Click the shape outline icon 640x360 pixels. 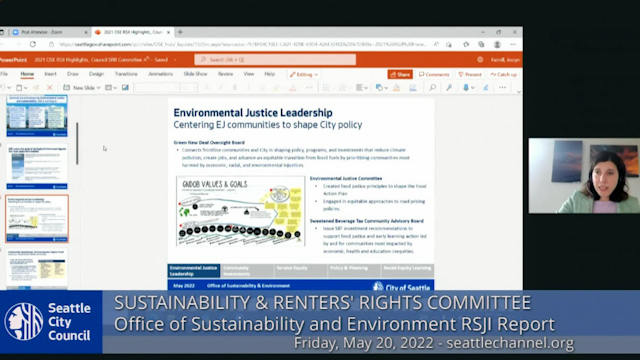point(413,88)
